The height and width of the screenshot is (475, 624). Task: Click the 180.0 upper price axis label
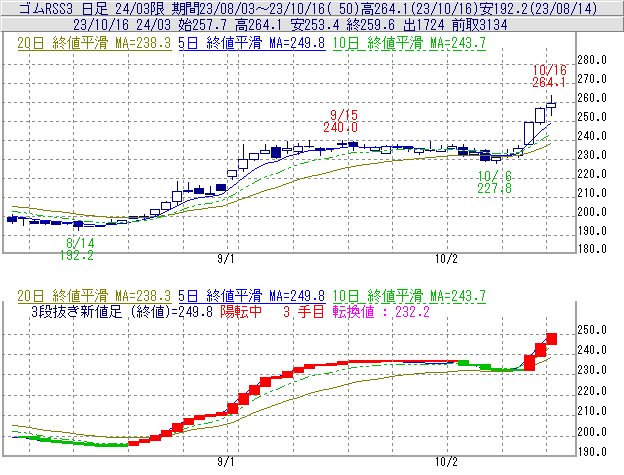coord(592,249)
